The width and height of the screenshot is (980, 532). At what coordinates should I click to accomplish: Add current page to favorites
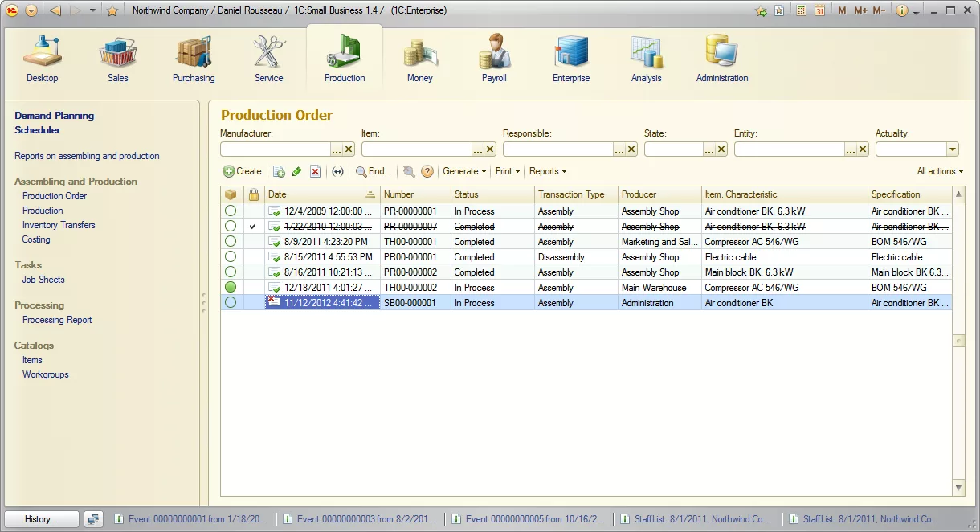762,10
